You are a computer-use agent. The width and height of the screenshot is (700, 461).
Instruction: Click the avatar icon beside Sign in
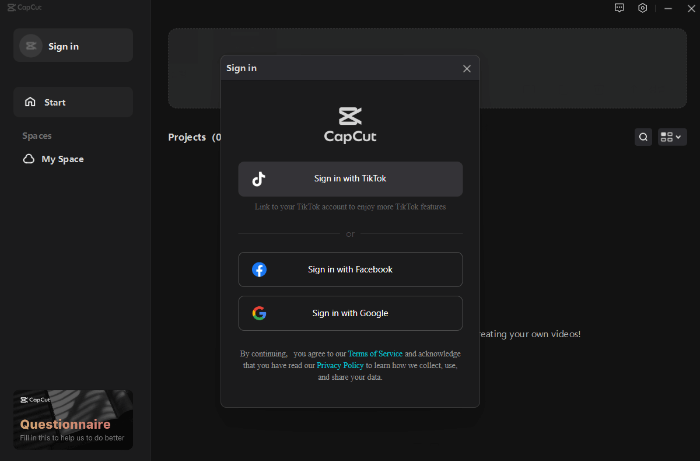31,46
